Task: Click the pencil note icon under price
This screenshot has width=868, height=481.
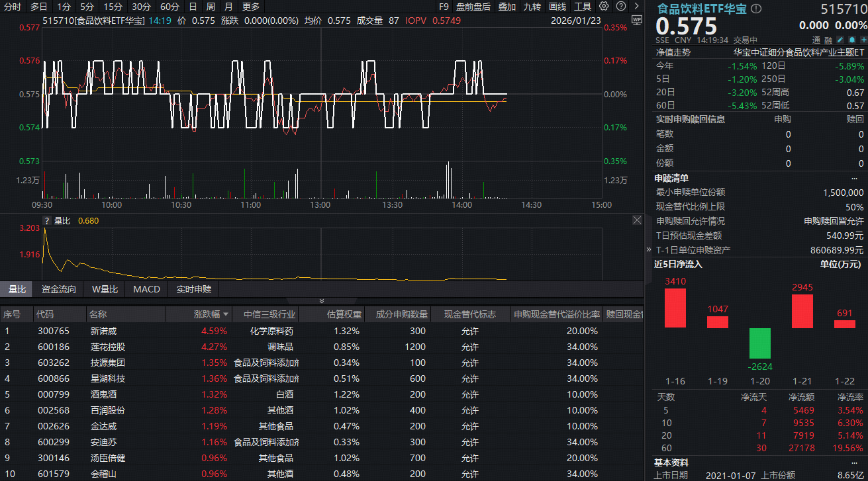Action: (840, 40)
